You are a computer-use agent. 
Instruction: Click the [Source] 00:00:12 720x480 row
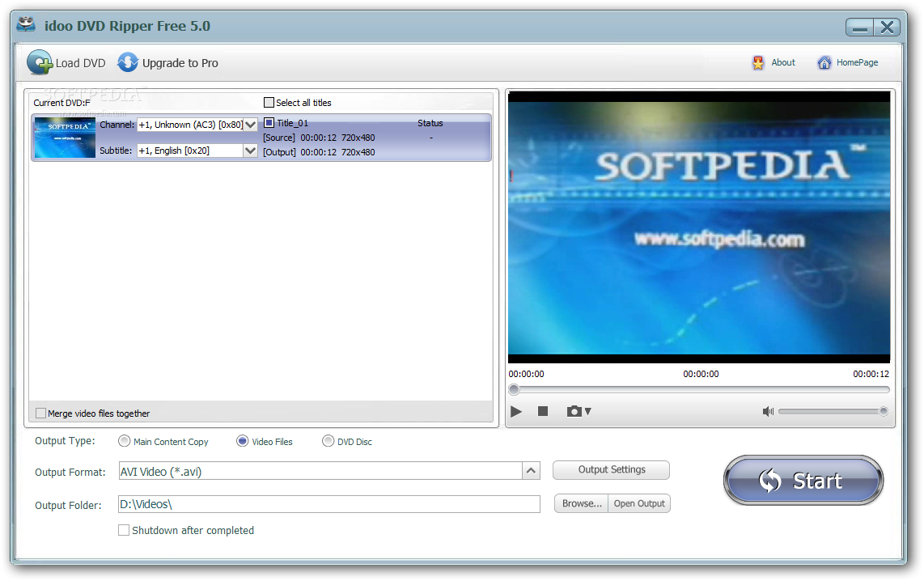(319, 138)
